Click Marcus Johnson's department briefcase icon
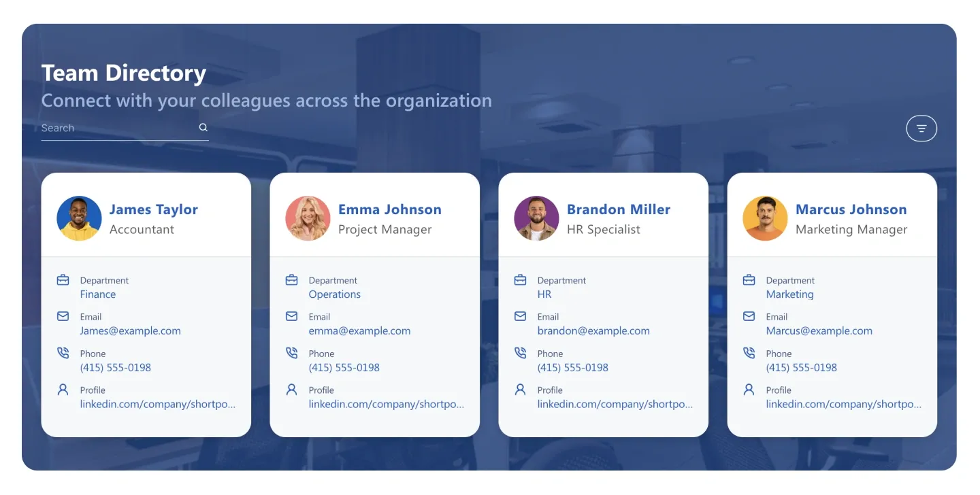Viewport: 980px width, 495px height. click(749, 279)
